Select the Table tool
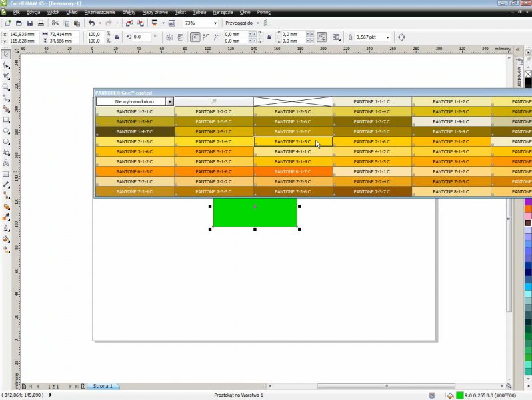Viewport: 532px width, 400px height. 6,174
